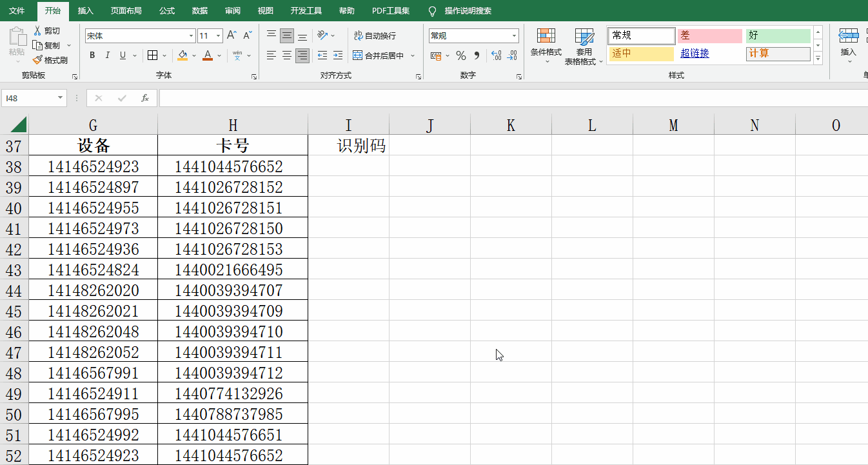This screenshot has height=465, width=868.
Task: Open the 公式 (Formulas) ribbon tab
Action: tap(166, 11)
